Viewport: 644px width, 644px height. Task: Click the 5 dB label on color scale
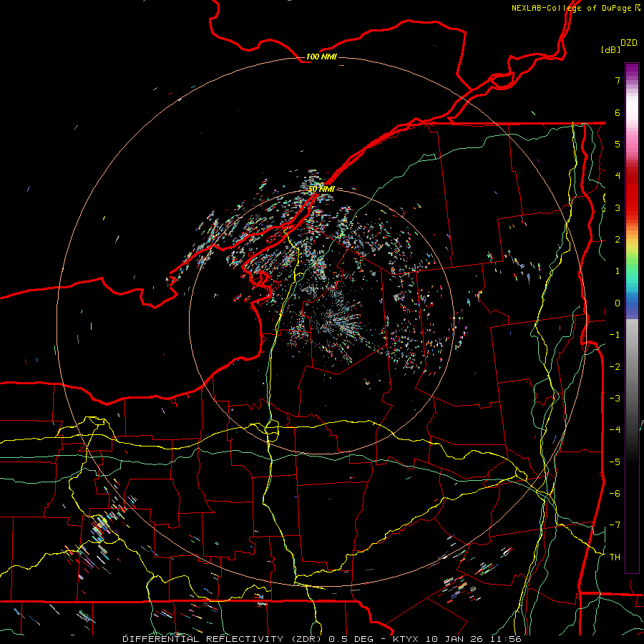[x=618, y=144]
